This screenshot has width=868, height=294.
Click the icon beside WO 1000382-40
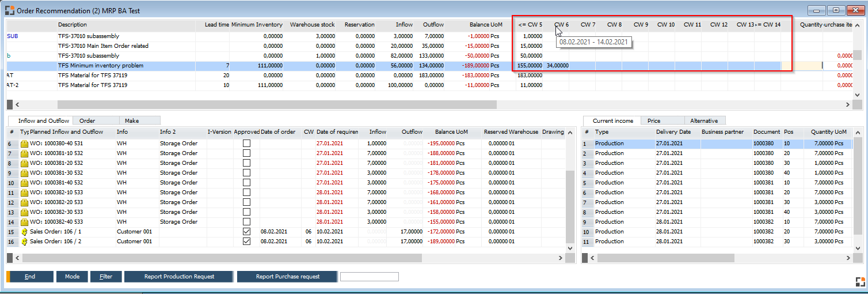[25, 222]
